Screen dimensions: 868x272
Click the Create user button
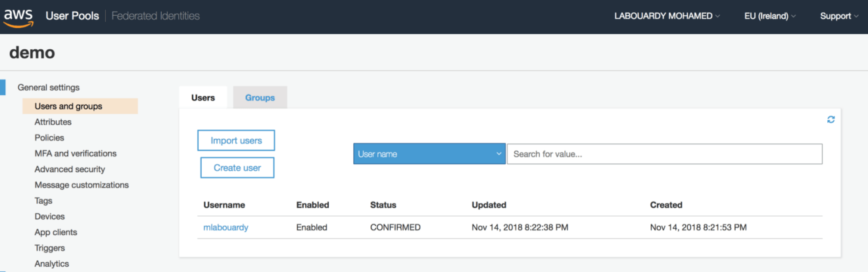point(237,168)
